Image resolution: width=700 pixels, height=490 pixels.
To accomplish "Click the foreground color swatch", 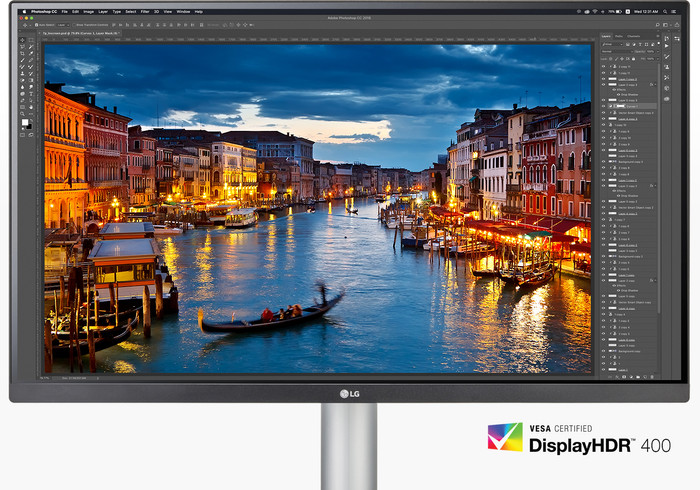I will (x=25, y=122).
